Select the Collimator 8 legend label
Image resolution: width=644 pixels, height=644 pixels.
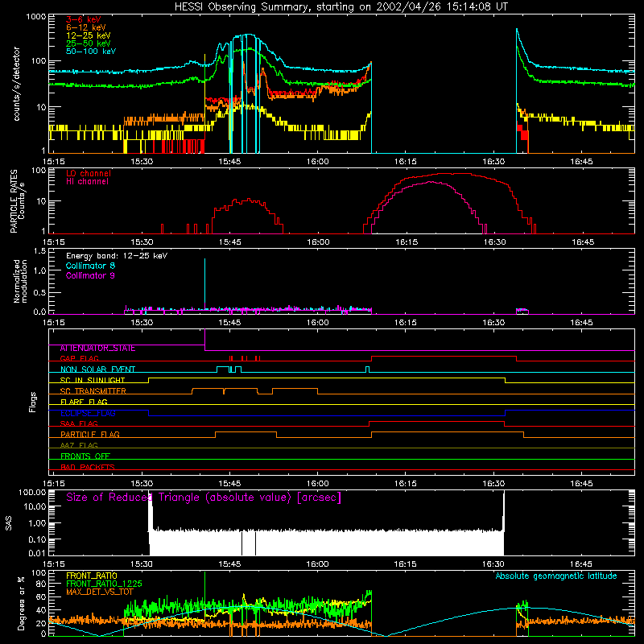[x=90, y=266]
